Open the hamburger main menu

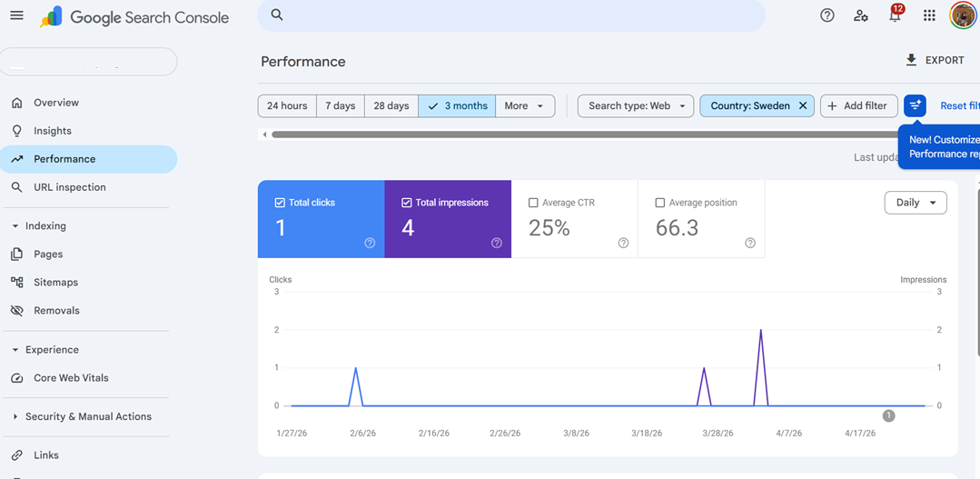[x=17, y=15]
